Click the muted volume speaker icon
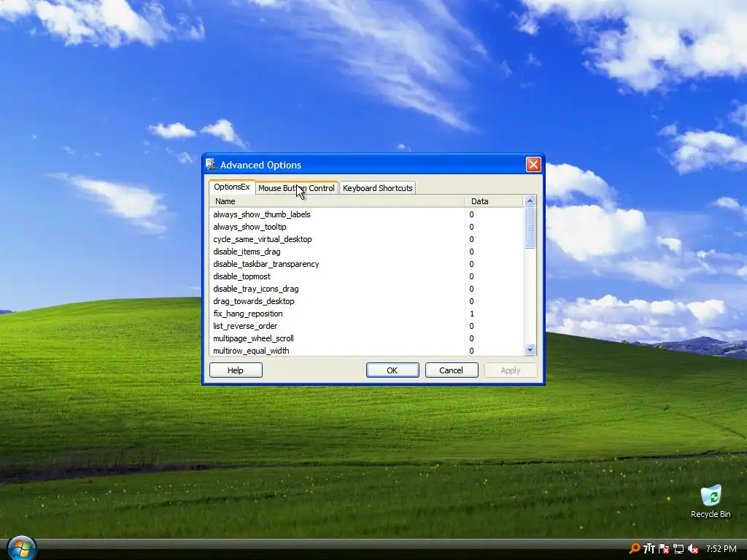747x560 pixels. 693,548
